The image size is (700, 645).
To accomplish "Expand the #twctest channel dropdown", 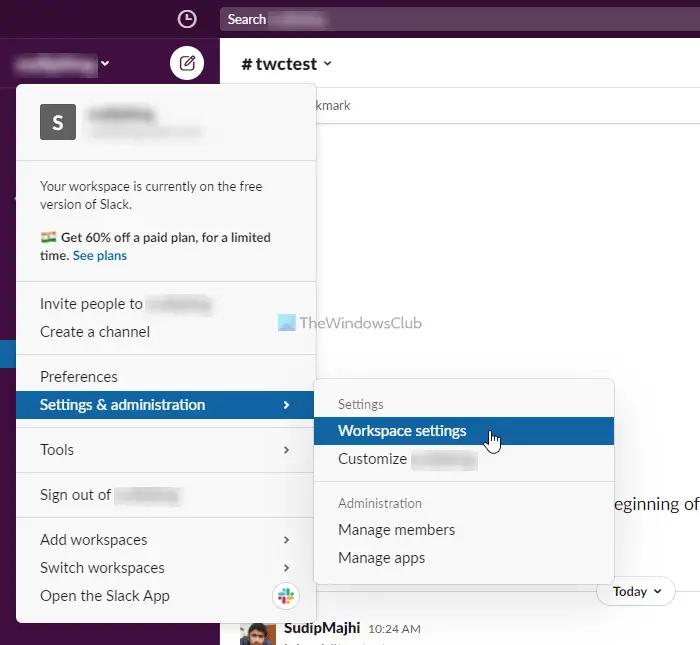I will point(286,64).
